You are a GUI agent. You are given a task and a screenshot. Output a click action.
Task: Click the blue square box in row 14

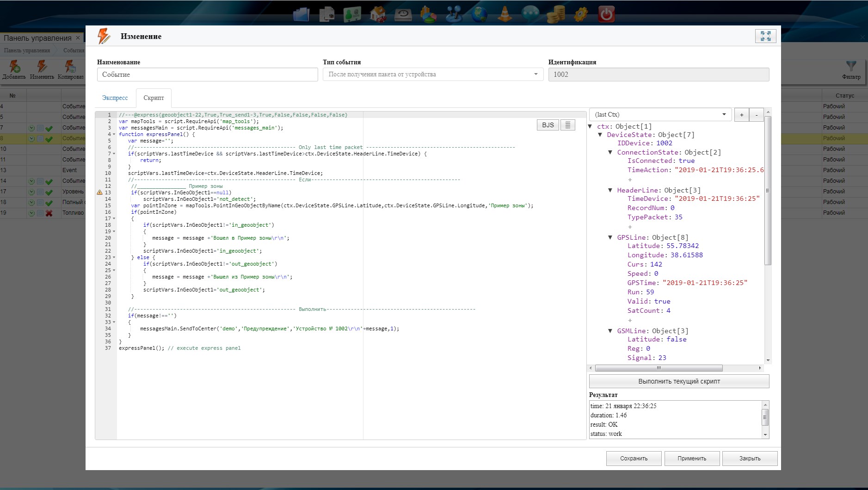[x=40, y=181]
